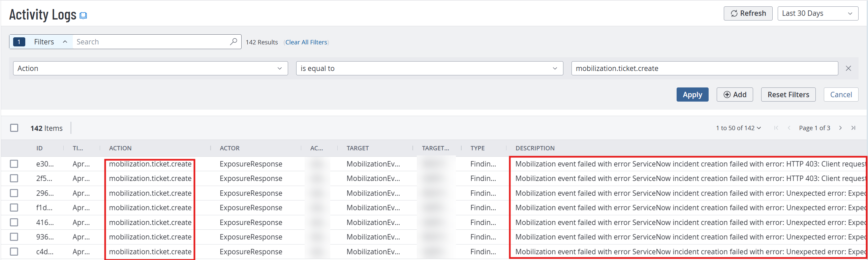The image size is (868, 260).
Task: Go to the next page arrow
Action: point(840,128)
